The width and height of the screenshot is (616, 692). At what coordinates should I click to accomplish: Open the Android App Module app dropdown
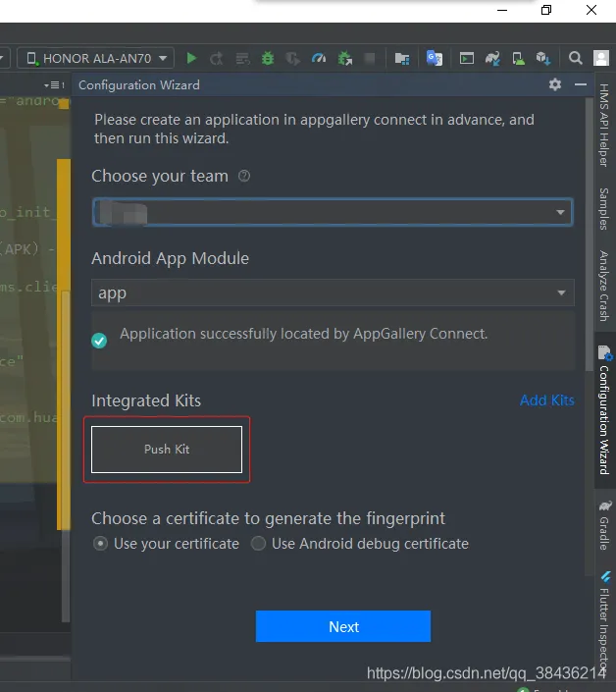click(x=333, y=293)
